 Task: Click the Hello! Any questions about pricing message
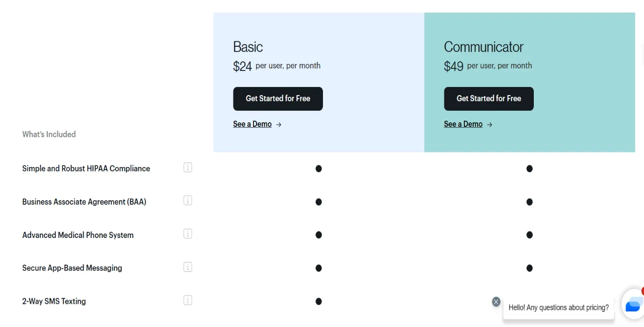(558, 307)
